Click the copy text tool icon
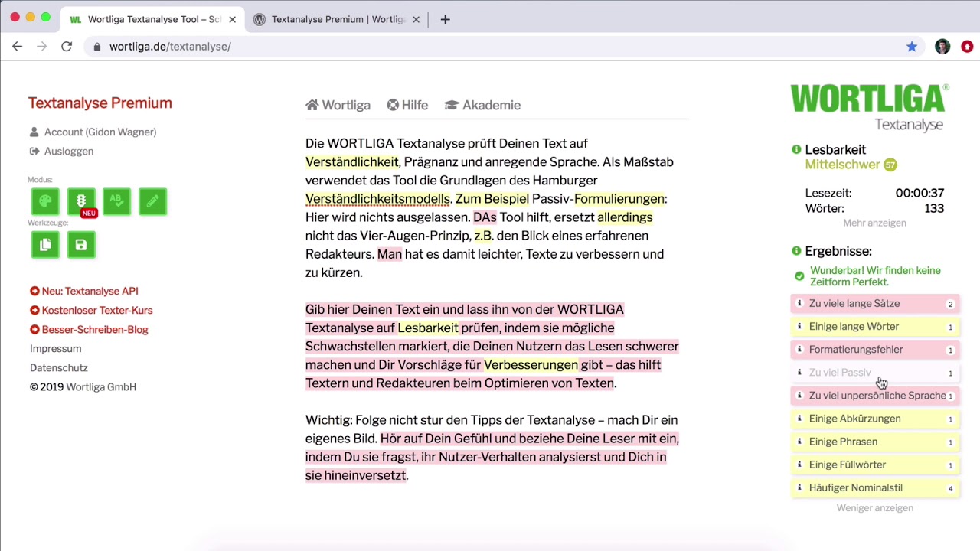The height and width of the screenshot is (551, 980). (x=45, y=245)
